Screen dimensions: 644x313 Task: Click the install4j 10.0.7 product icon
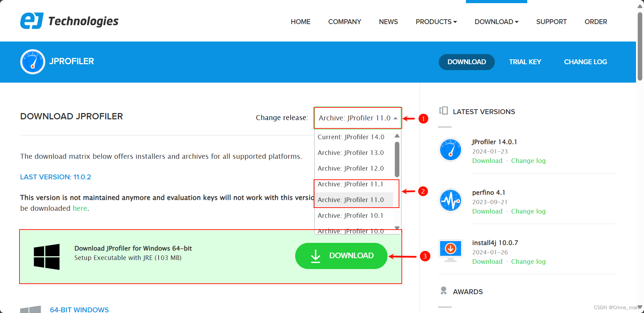pos(451,251)
